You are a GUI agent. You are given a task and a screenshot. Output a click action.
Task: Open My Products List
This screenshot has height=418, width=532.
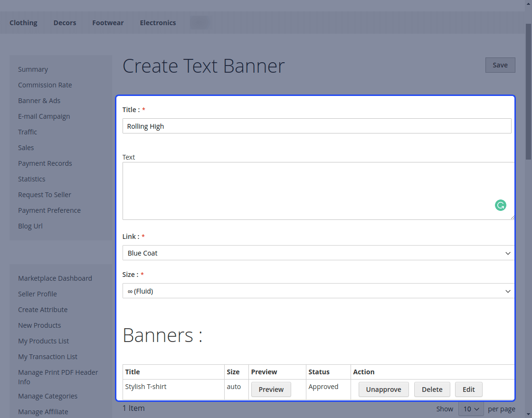pos(43,341)
